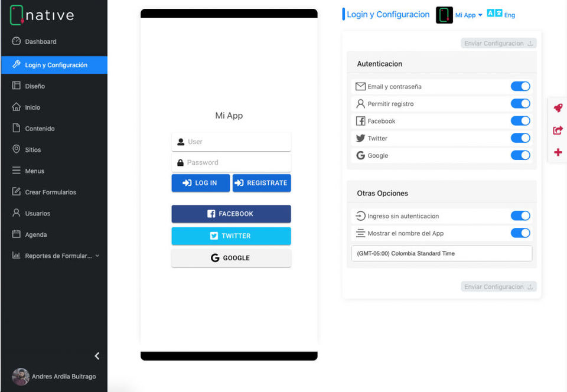Click the red rocket icon
Image resolution: width=567 pixels, height=392 pixels.
click(558, 107)
